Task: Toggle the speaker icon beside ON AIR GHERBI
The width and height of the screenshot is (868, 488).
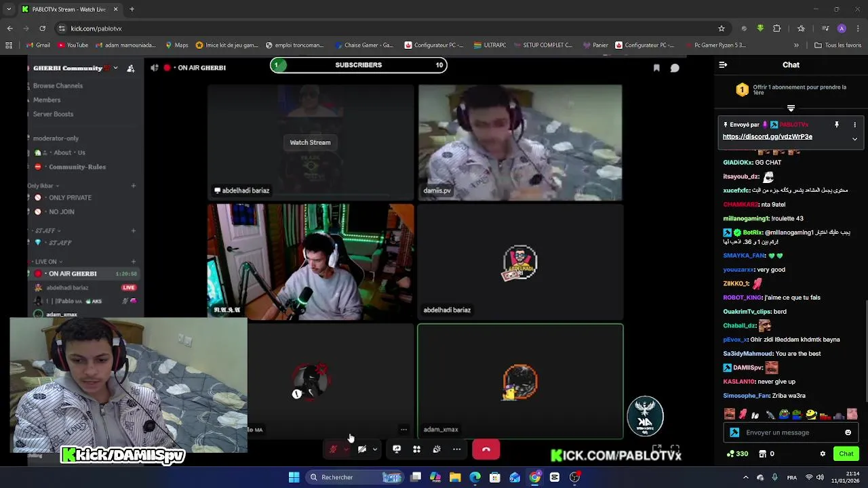Action: click(155, 68)
